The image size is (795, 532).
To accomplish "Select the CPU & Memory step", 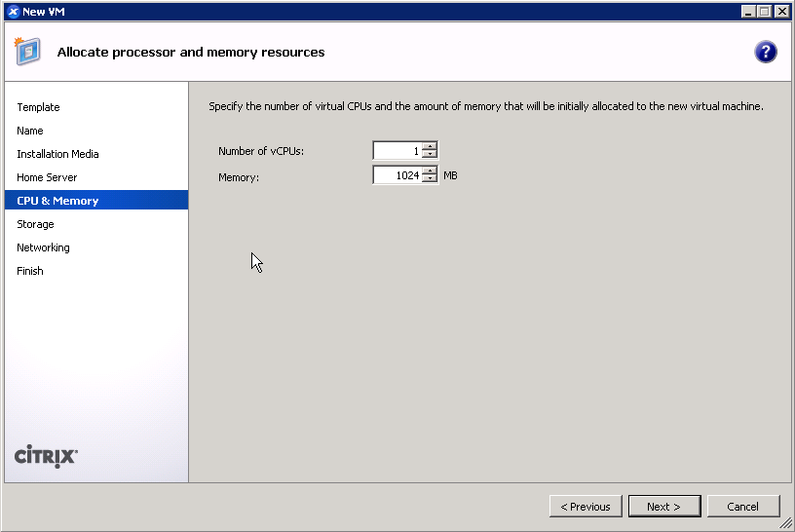I will tap(96, 201).
